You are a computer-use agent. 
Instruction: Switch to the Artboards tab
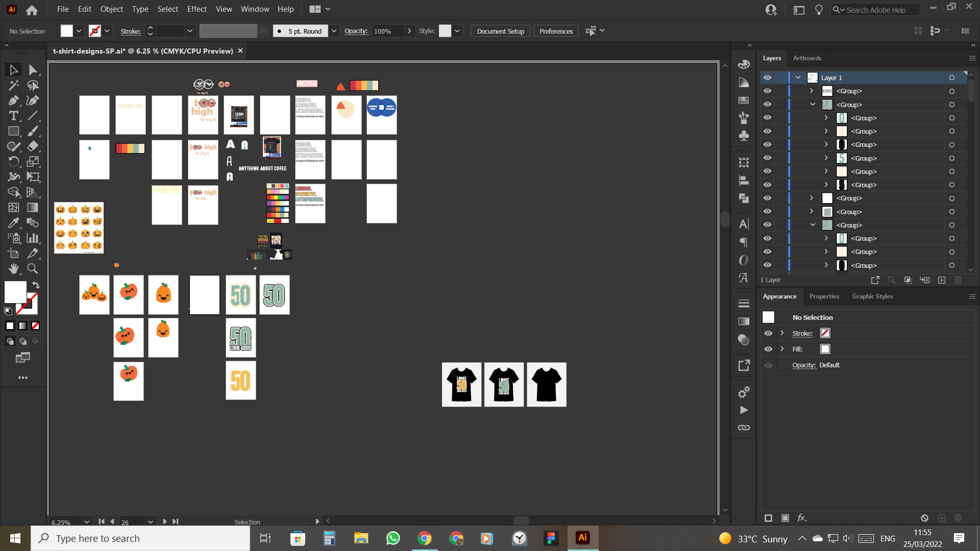tap(806, 58)
